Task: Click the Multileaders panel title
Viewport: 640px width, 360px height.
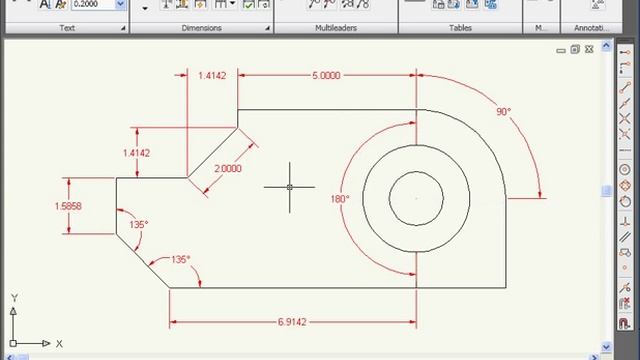Action: point(336,28)
